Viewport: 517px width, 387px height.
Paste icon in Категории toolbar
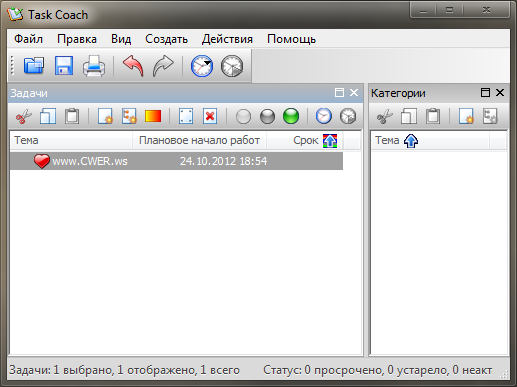tap(433, 116)
